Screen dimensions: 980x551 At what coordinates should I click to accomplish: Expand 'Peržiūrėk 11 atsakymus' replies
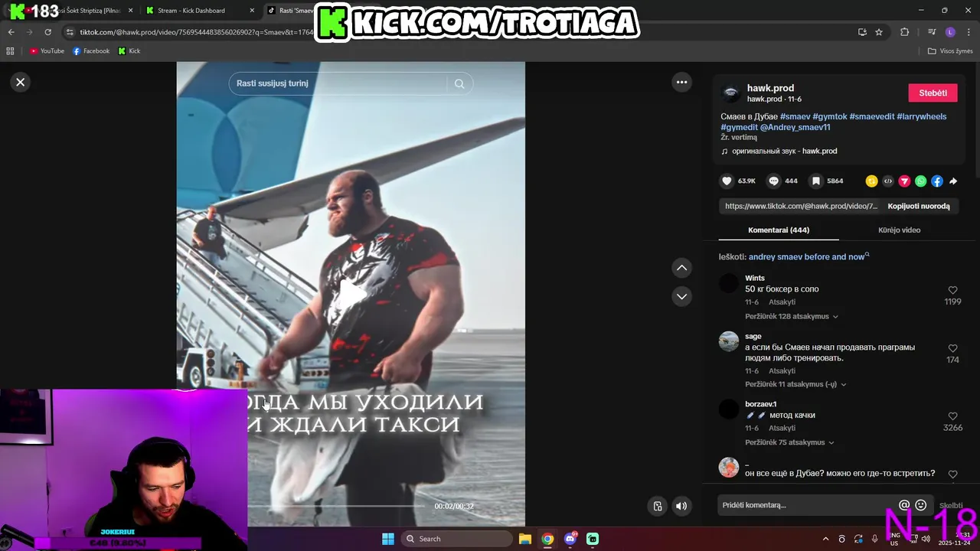pos(795,384)
